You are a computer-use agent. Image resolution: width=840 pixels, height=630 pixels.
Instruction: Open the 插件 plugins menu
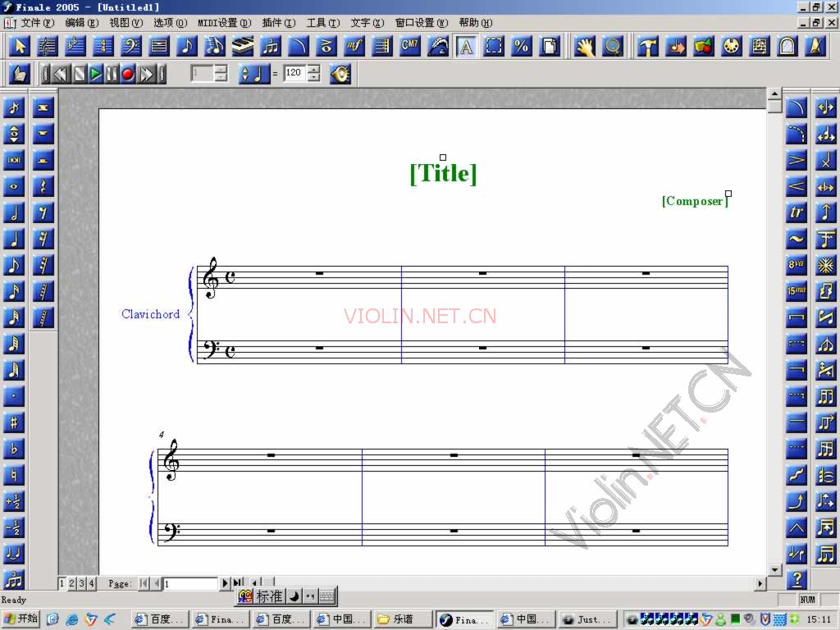pyautogui.click(x=279, y=22)
